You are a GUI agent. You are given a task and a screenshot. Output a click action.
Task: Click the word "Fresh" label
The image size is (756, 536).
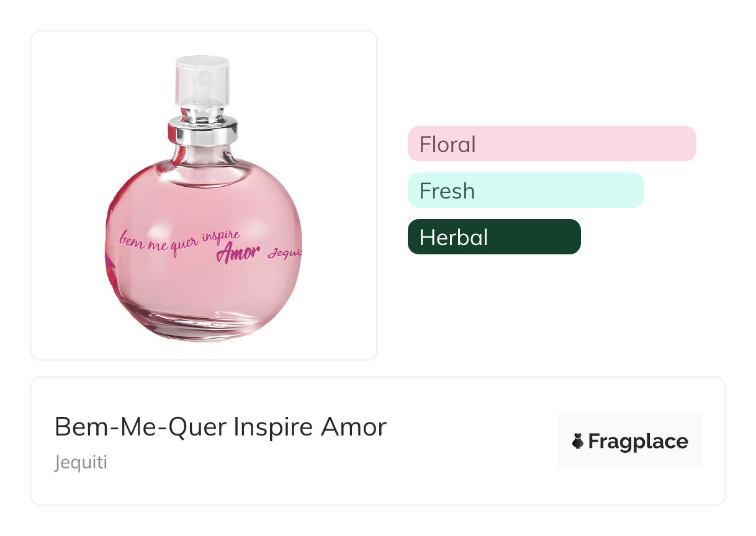[x=447, y=191]
